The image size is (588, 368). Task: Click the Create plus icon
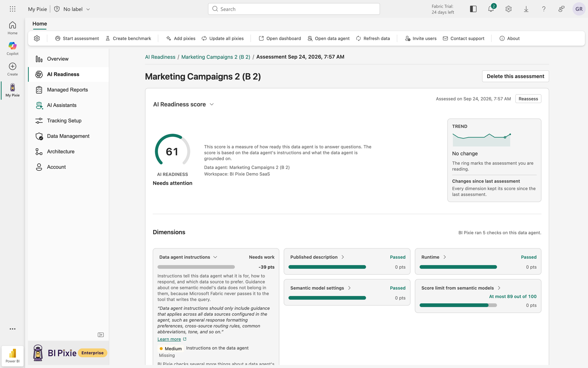click(12, 69)
